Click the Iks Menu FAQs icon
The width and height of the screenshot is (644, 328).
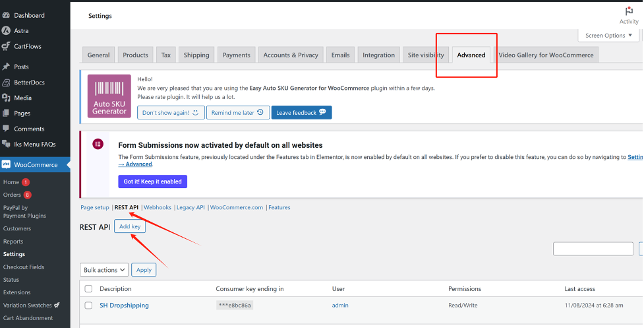click(x=6, y=144)
